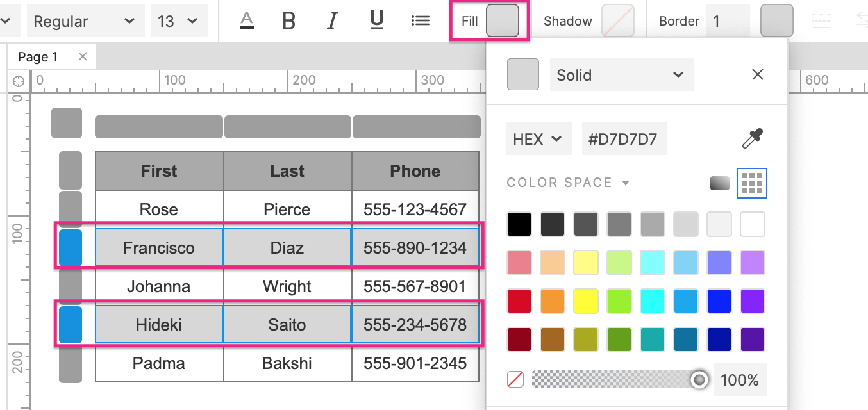The image size is (868, 410).
Task: Toggle italic formatting
Action: (x=332, y=21)
